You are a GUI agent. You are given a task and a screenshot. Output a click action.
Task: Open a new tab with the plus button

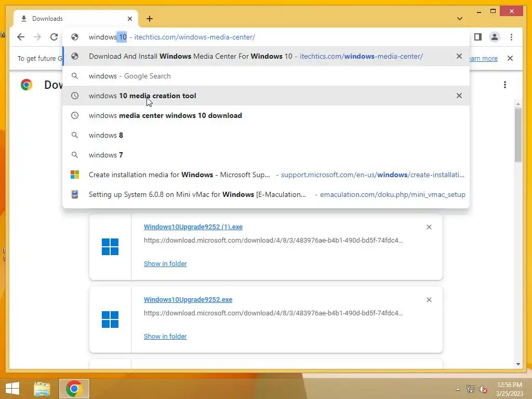point(150,19)
